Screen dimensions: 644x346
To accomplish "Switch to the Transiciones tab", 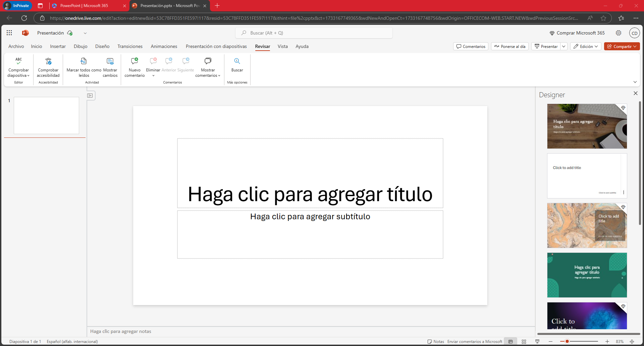I will (x=130, y=47).
